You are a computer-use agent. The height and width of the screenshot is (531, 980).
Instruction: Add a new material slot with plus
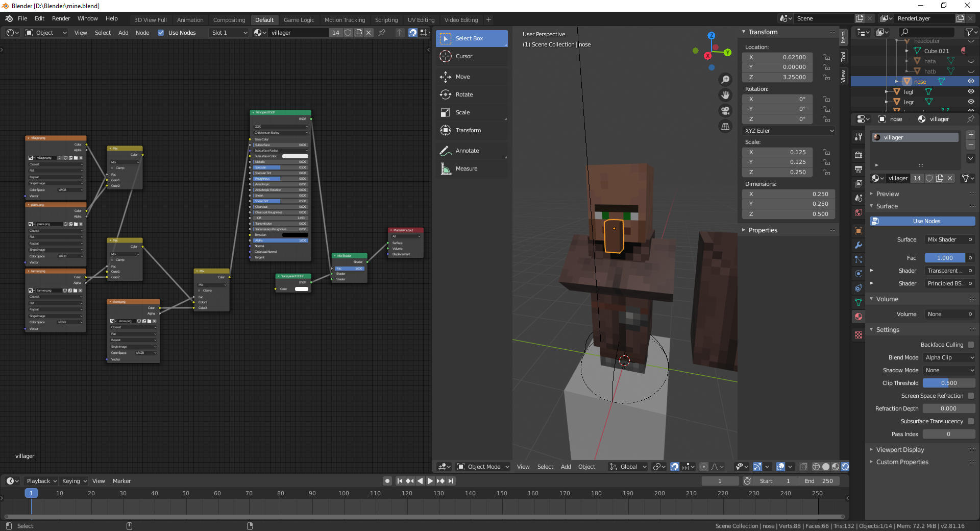[971, 135]
